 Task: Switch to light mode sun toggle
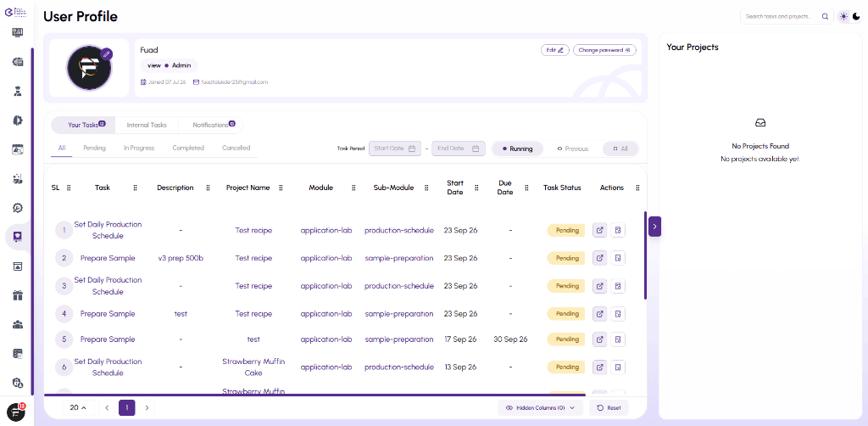pos(843,17)
